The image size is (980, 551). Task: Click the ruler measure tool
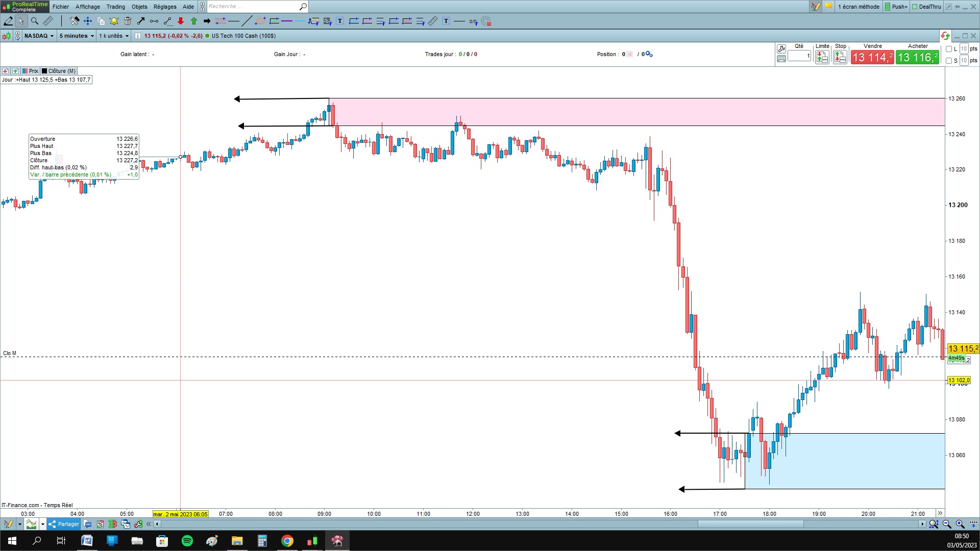(x=48, y=21)
